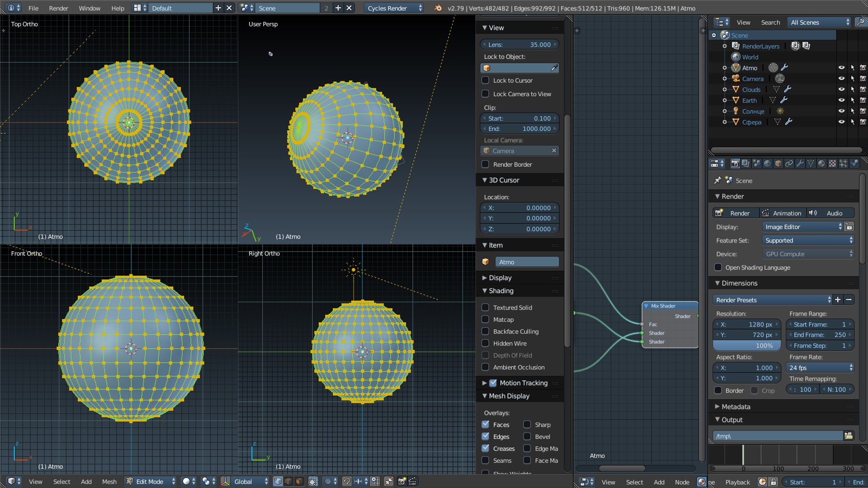Open the Mesh menu in 3D header
Image resolution: width=868 pixels, height=488 pixels.
109,482
